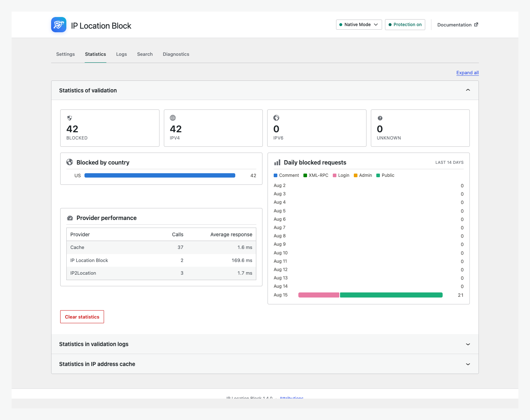Image resolution: width=530 pixels, height=420 pixels.
Task: Click bar chart icon beside Daily blocked requests
Action: (277, 162)
